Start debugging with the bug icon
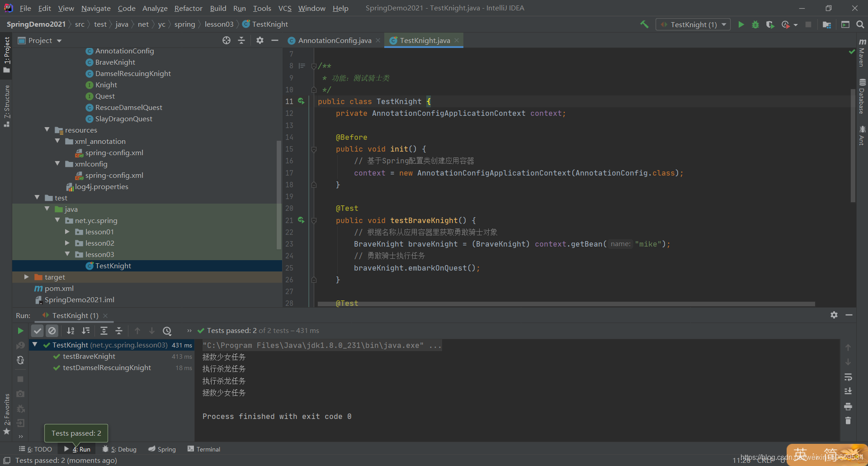The image size is (868, 466). pyautogui.click(x=755, y=24)
